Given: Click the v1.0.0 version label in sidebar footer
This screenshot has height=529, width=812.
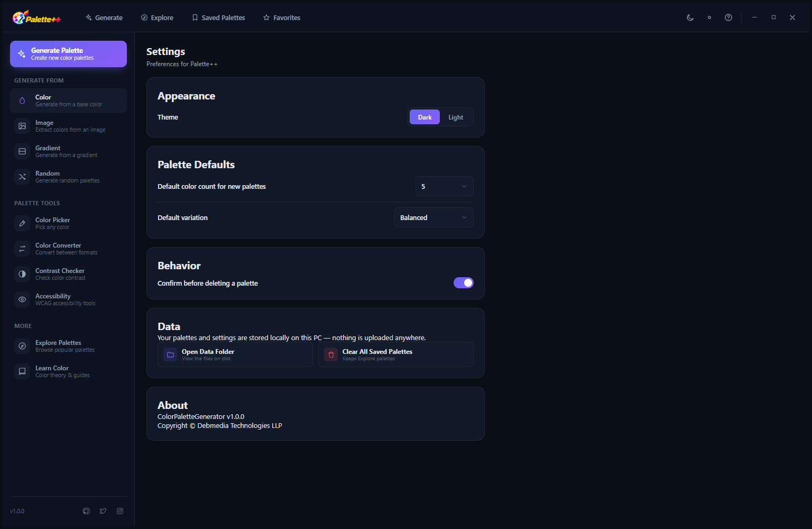Looking at the screenshot, I should (x=17, y=511).
